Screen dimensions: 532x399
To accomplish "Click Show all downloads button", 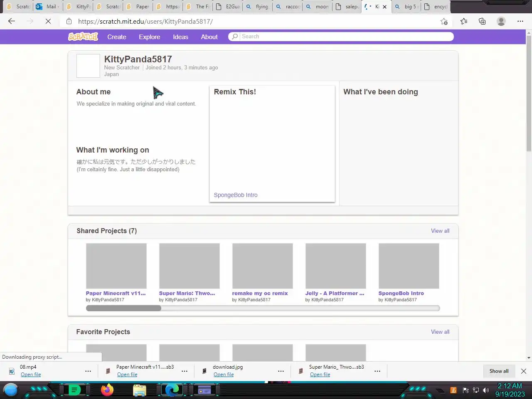I will [499, 371].
